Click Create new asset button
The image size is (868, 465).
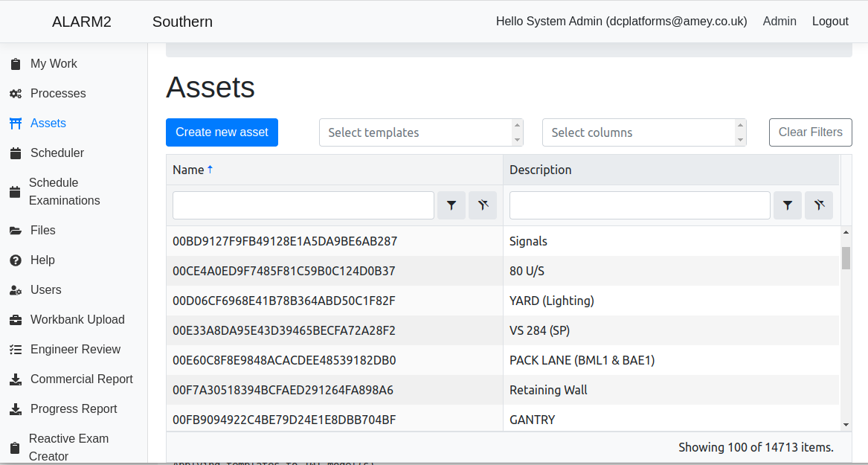[x=222, y=132]
